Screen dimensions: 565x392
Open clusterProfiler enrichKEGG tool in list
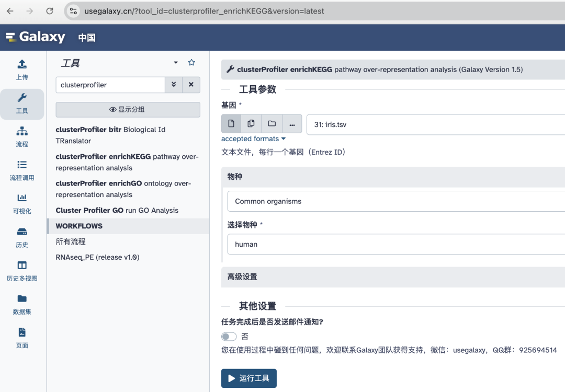[127, 163]
